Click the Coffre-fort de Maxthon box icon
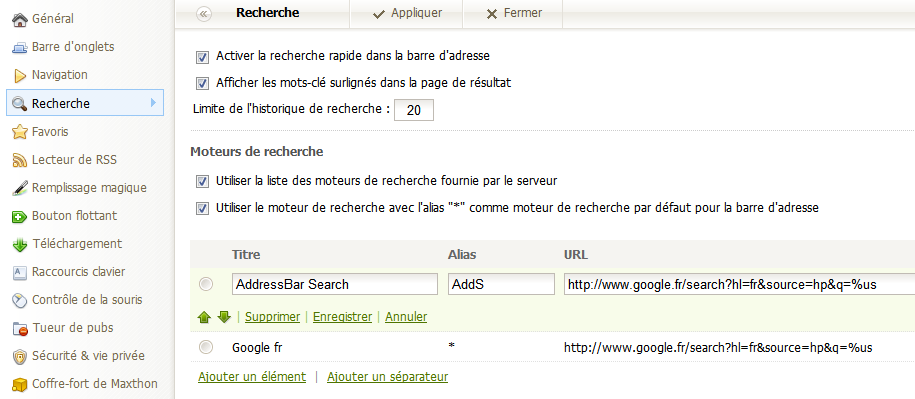The height and width of the screenshot is (399, 915). point(20,384)
